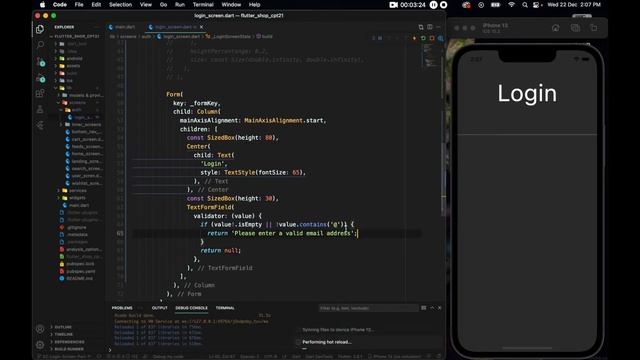Click the Simulator screenshot icon
This screenshot has height=360, width=640.
pyautogui.click(x=575, y=28)
